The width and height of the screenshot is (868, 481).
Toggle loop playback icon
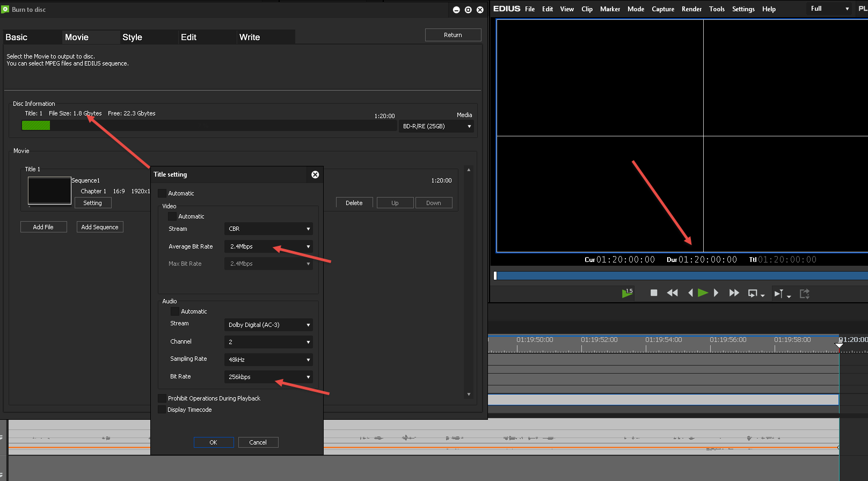(x=753, y=293)
